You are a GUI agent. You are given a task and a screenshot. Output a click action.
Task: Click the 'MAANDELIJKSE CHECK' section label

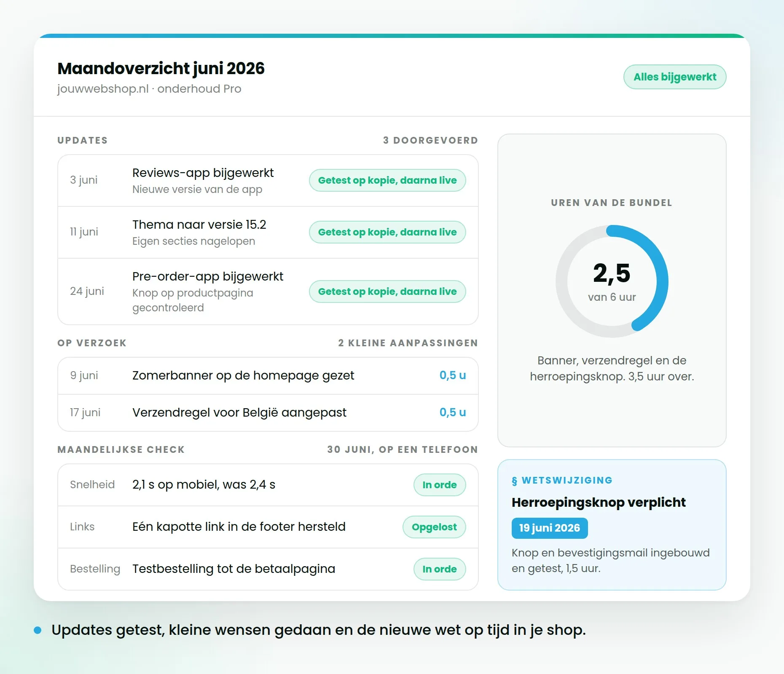(x=121, y=449)
